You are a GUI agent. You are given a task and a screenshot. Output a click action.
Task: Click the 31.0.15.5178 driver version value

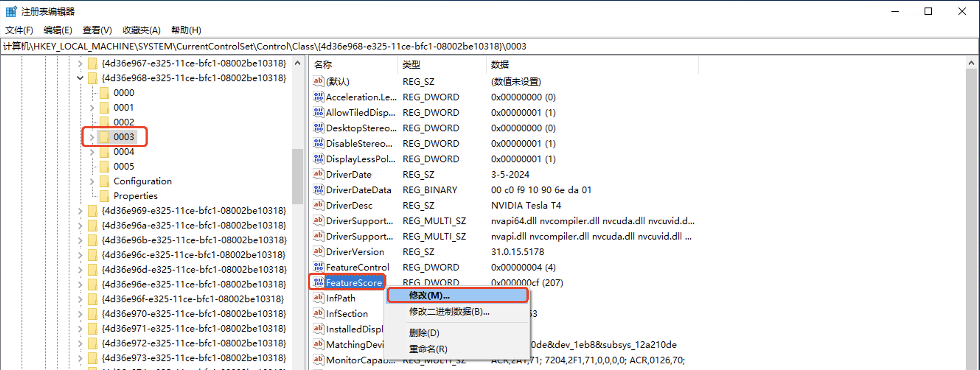point(517,252)
